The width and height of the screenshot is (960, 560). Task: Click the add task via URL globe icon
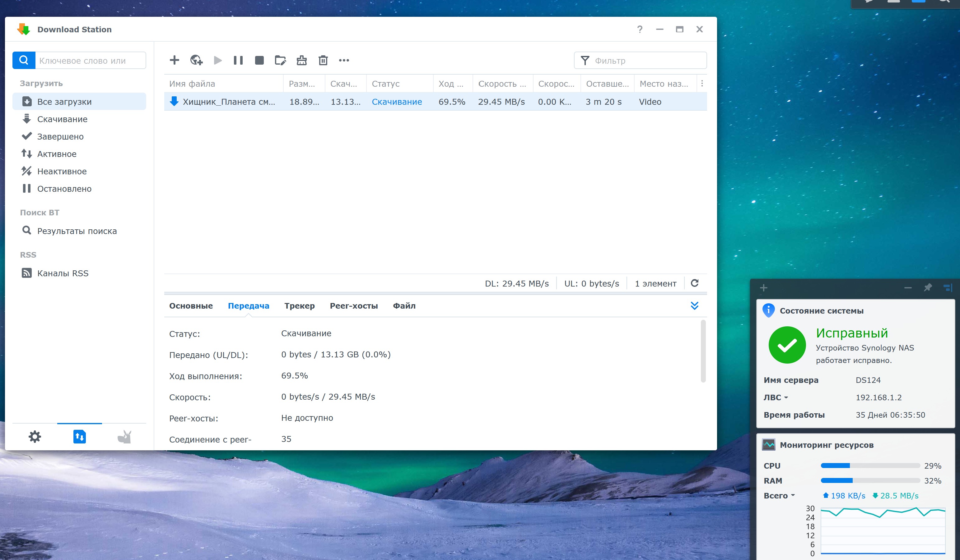coord(196,60)
